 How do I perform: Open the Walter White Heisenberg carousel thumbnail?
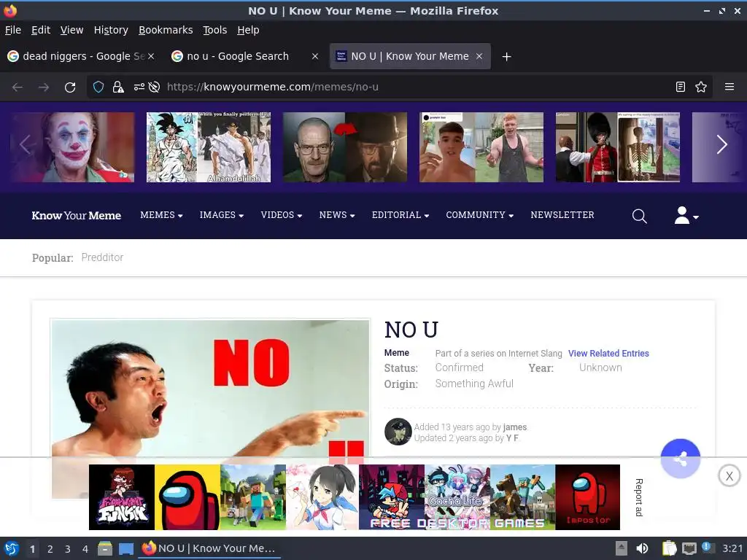[345, 147]
